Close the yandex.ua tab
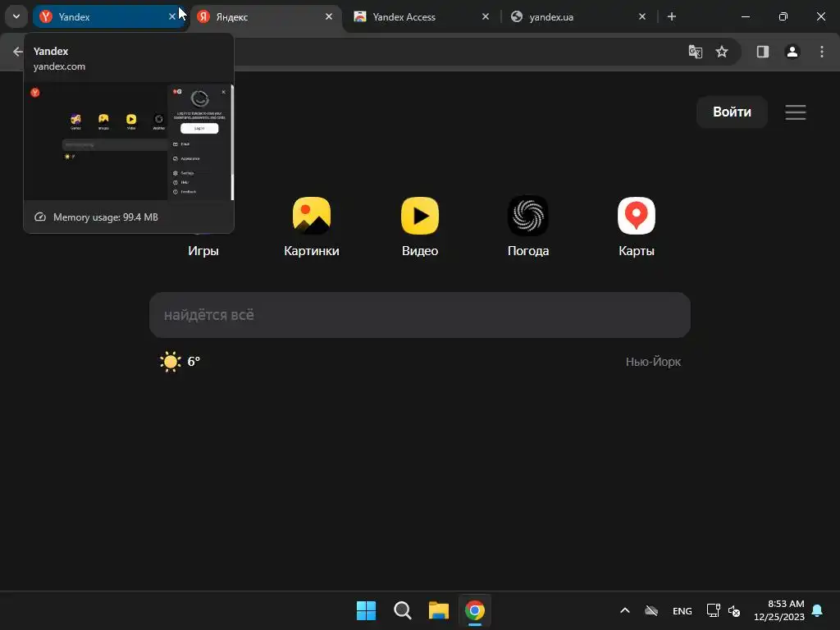 [x=642, y=16]
